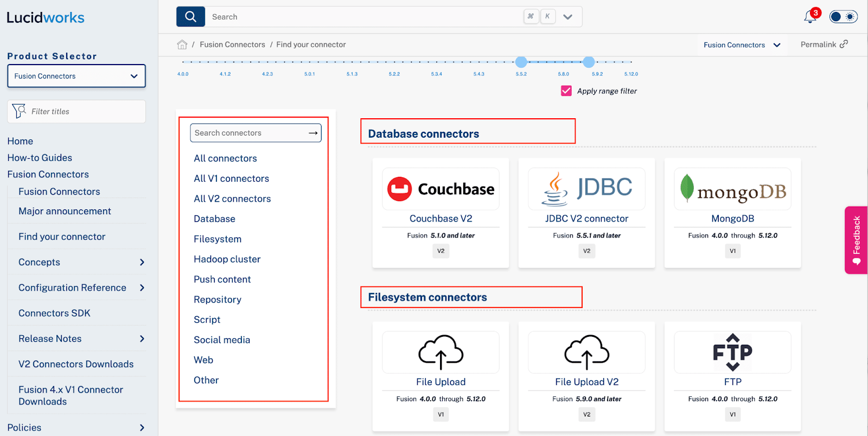
Task: Expand the search bar options chevron
Action: (x=568, y=17)
